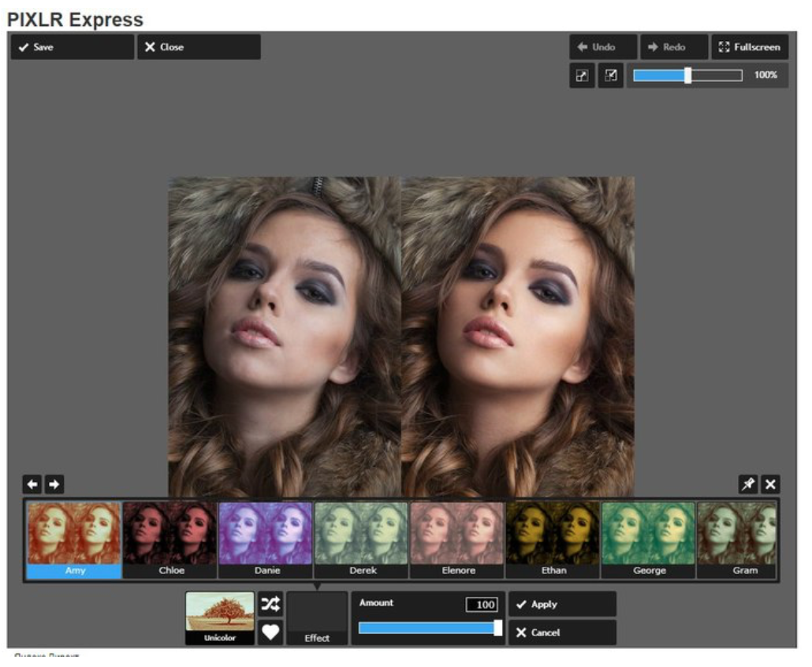Click the shuffle random effect icon
This screenshot has height=667, width=812.
pyautogui.click(x=270, y=605)
